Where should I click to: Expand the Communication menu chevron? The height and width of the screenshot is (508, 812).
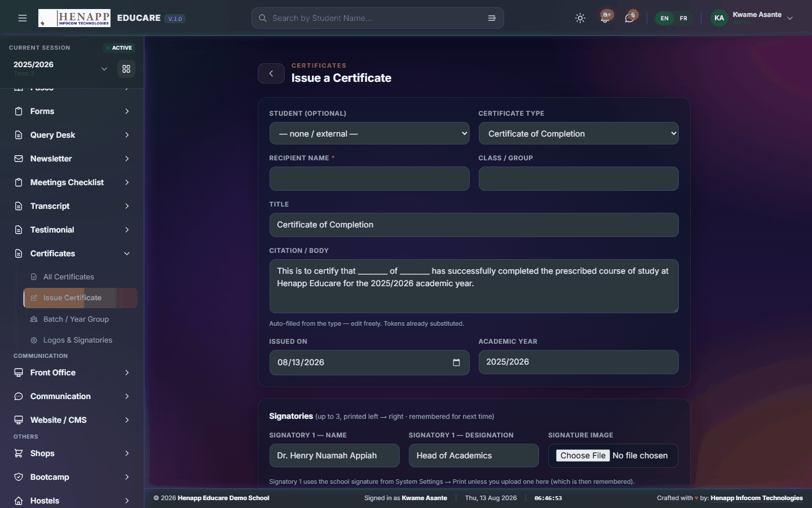pyautogui.click(x=127, y=396)
